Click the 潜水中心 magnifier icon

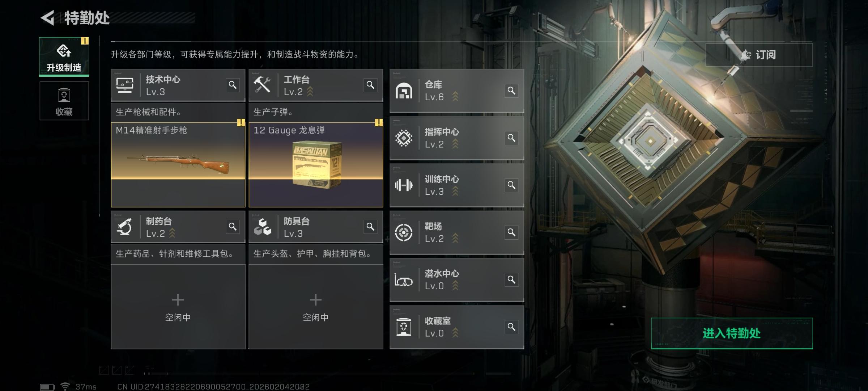[x=511, y=280]
